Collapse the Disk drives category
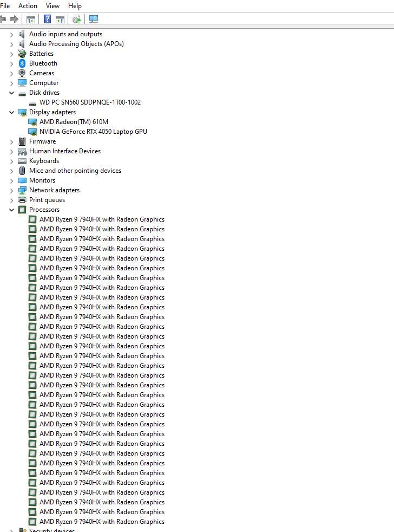394x532 pixels. pos(11,93)
